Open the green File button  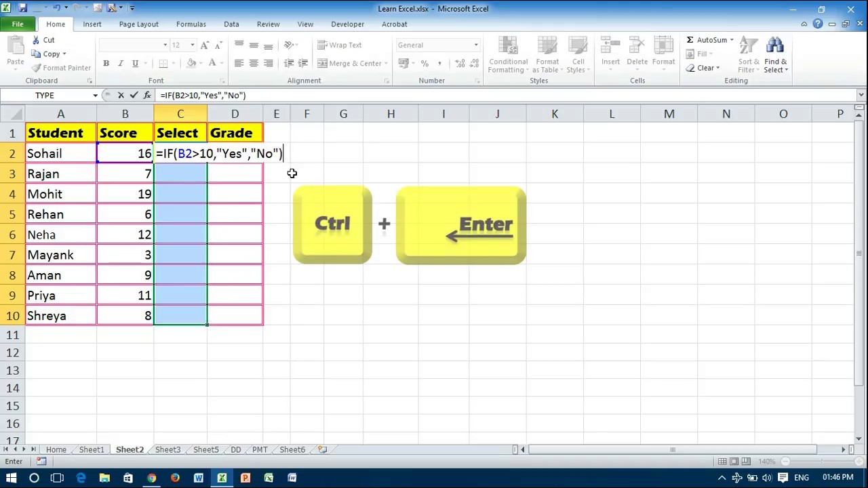point(18,24)
